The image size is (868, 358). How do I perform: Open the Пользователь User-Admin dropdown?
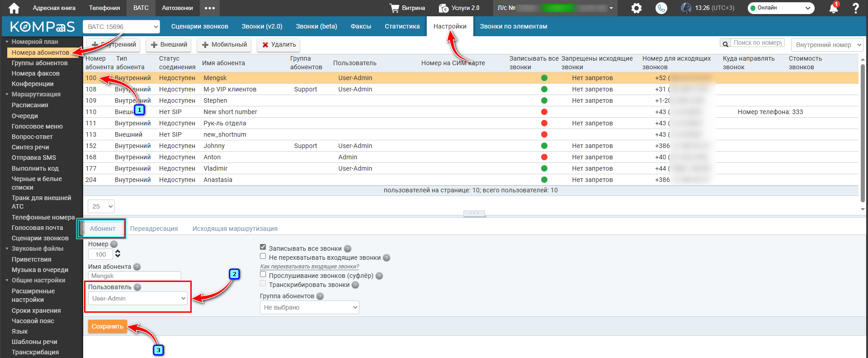pos(138,298)
